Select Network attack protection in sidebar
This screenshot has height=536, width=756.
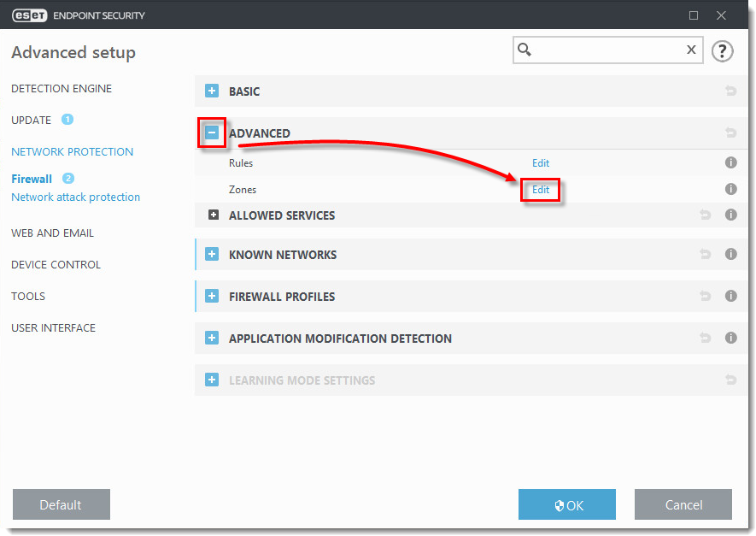pyautogui.click(x=75, y=197)
